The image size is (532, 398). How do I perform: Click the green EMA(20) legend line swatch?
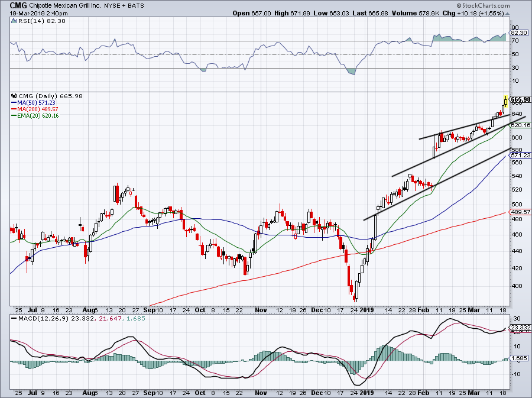pos(14,116)
